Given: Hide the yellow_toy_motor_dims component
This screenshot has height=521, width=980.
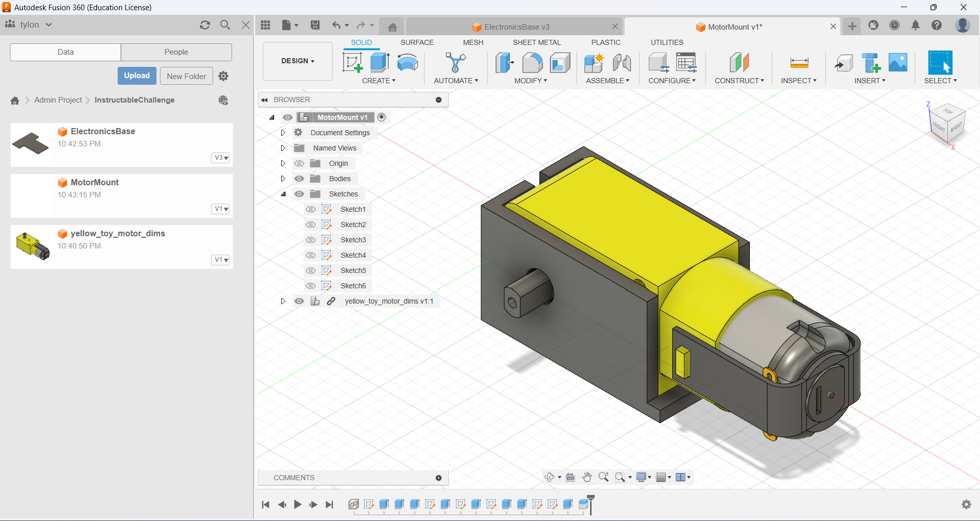Looking at the screenshot, I should [299, 301].
